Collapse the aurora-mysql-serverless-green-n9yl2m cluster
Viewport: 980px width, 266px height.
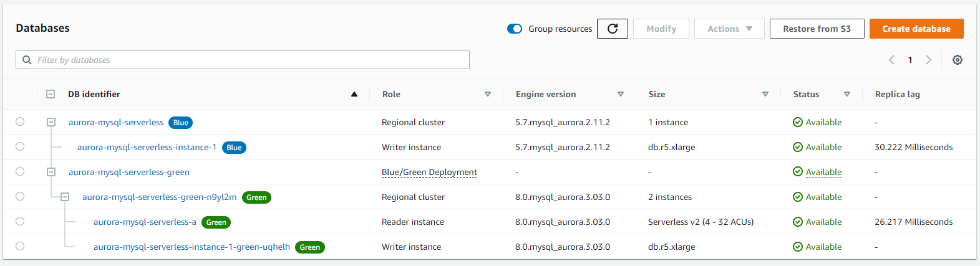[65, 197]
